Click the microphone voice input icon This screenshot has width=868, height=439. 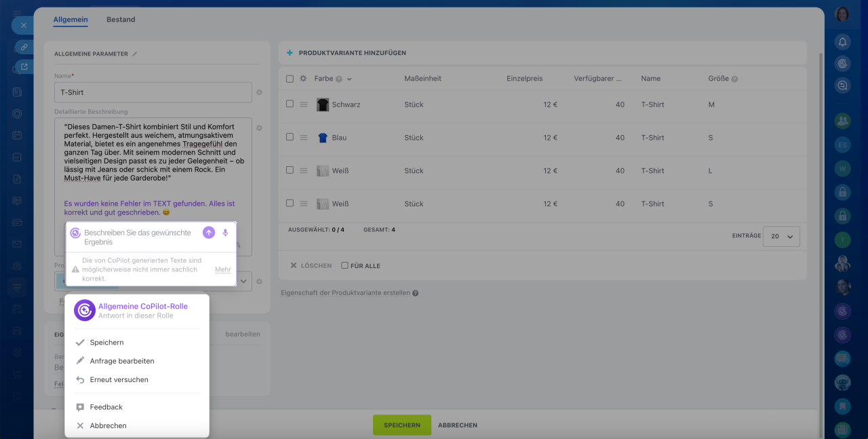[x=226, y=233]
